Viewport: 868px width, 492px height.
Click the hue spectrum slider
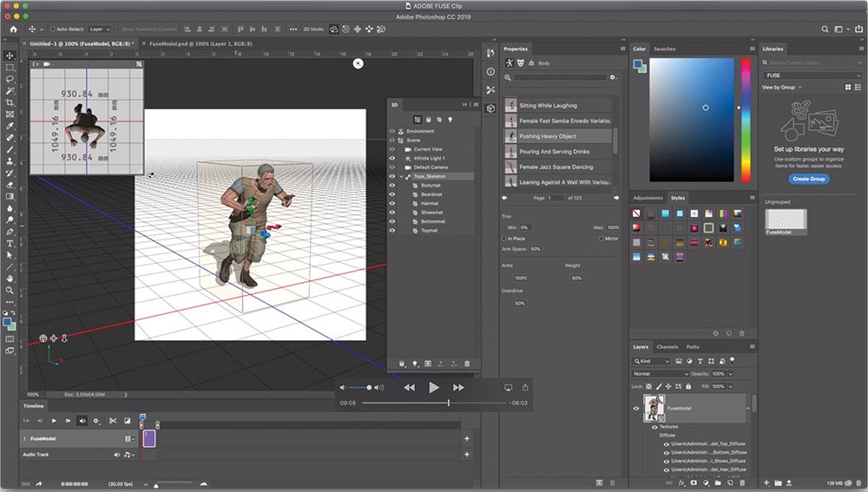(746, 120)
